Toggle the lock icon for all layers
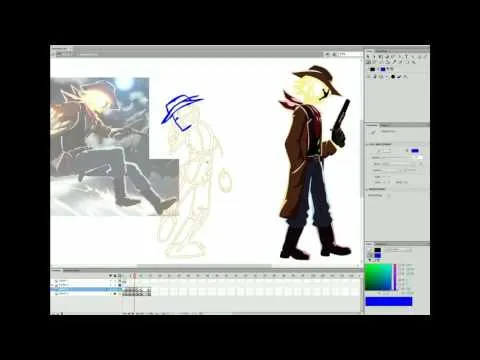 point(115,276)
